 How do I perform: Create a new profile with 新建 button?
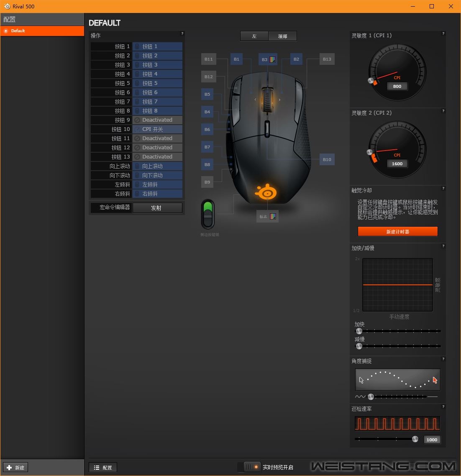[15, 468]
